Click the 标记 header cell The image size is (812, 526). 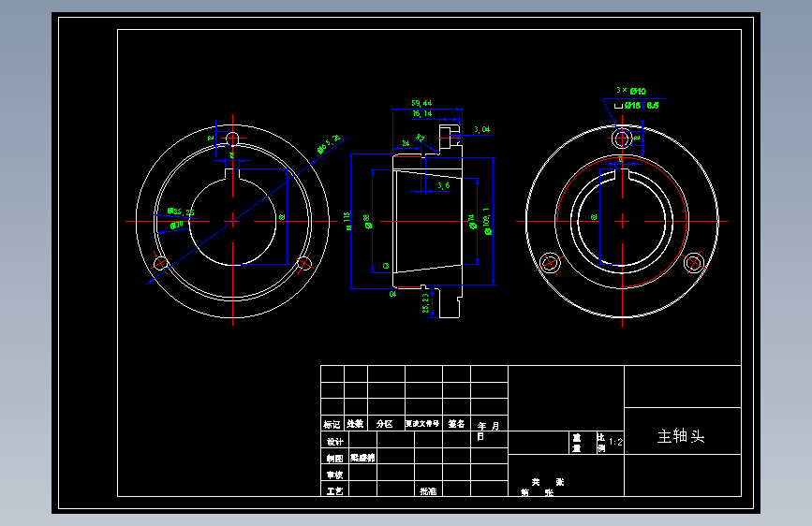[332, 425]
